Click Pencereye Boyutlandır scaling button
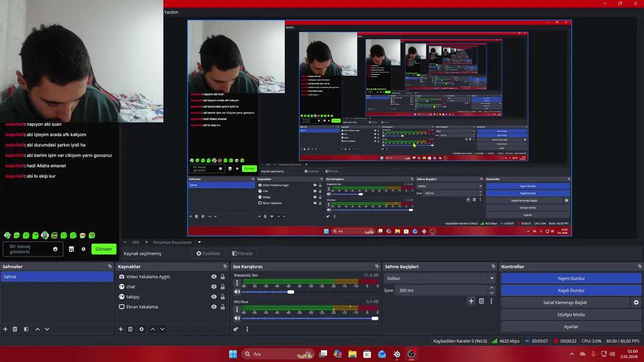 (173, 242)
